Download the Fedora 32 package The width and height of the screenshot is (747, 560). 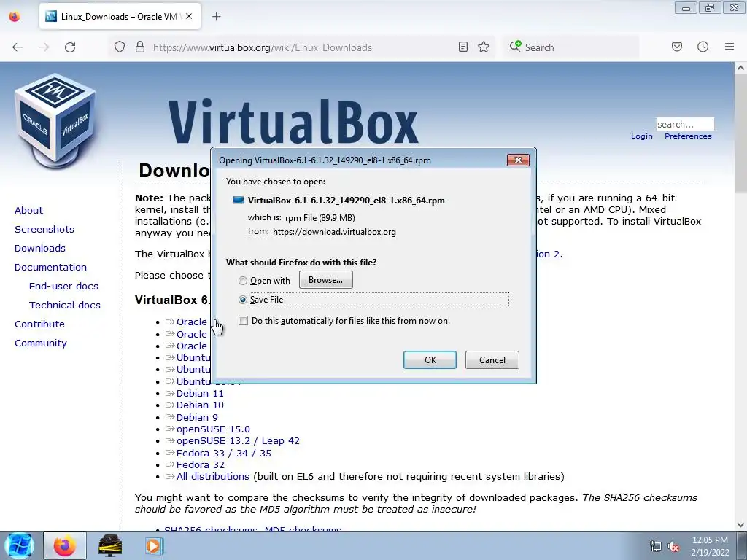200,464
